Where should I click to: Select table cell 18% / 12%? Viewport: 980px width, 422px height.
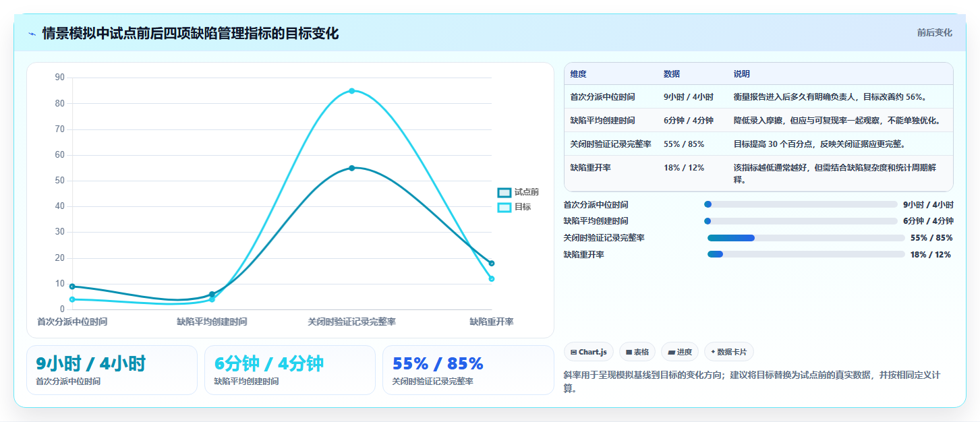coord(684,168)
